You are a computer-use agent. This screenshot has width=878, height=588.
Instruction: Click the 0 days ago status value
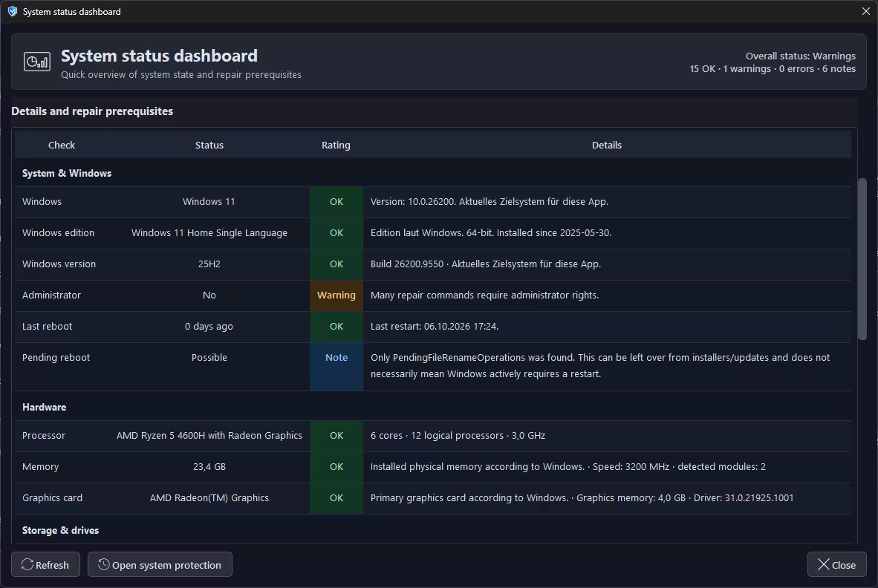[x=209, y=327]
